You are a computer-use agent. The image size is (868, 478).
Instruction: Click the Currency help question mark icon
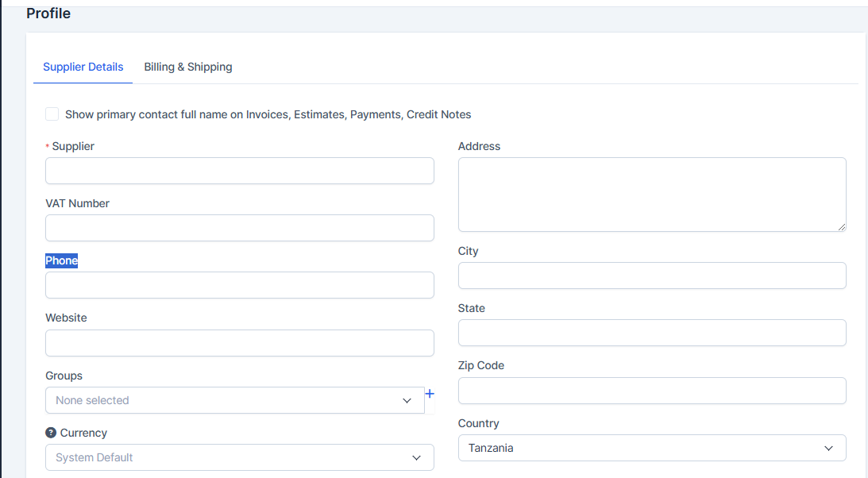click(51, 433)
